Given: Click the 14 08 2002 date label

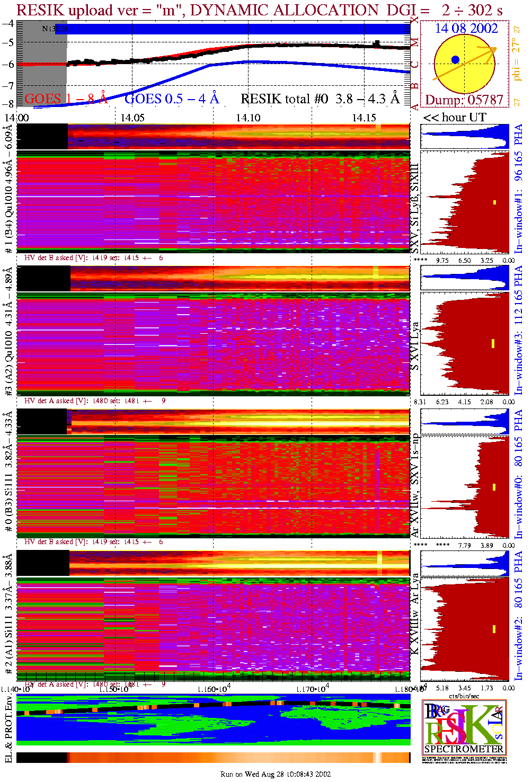Looking at the screenshot, I should point(466,29).
